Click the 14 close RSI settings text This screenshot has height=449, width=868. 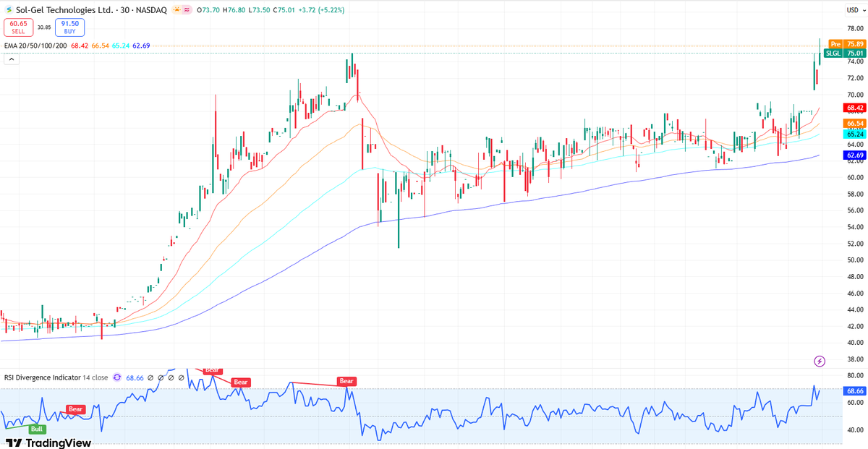(95, 377)
